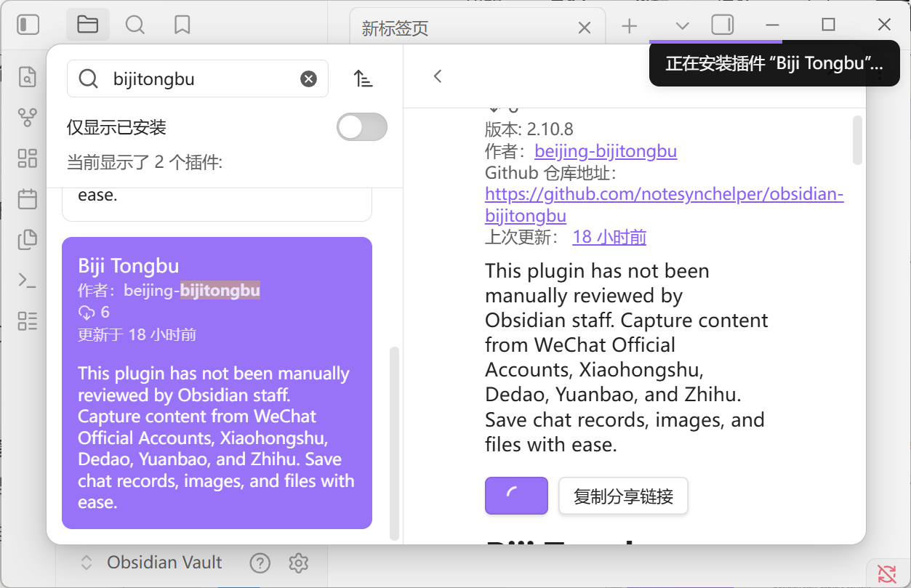Click the 复制分享链接 button
The height and width of the screenshot is (588, 911).
tap(623, 496)
